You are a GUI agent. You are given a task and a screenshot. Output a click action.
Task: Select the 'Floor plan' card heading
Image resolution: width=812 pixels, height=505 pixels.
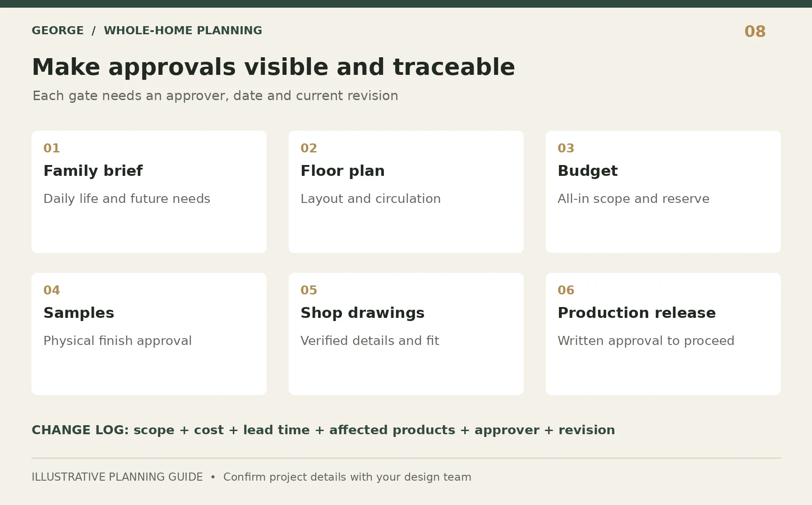342,171
